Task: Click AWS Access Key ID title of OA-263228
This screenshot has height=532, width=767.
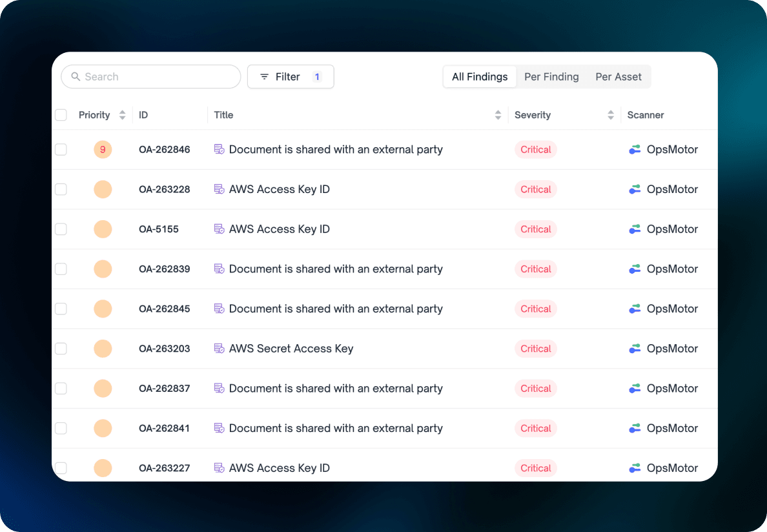Action: [280, 189]
